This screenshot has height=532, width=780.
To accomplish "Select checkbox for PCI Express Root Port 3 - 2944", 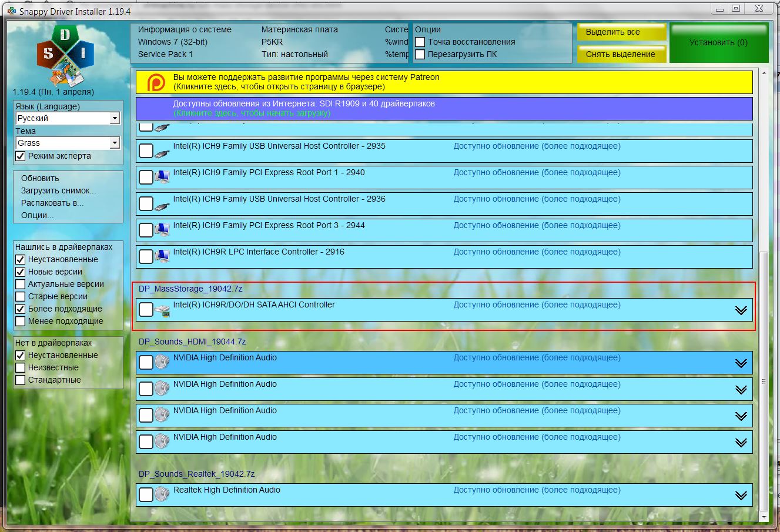I will [x=146, y=230].
